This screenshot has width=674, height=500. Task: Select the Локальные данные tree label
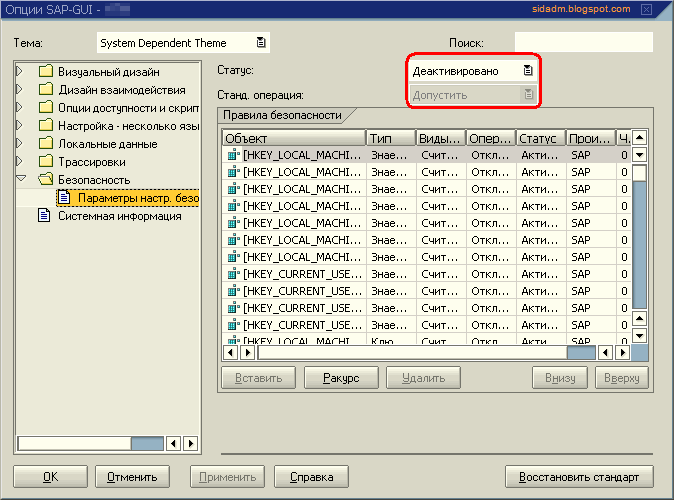[108, 144]
